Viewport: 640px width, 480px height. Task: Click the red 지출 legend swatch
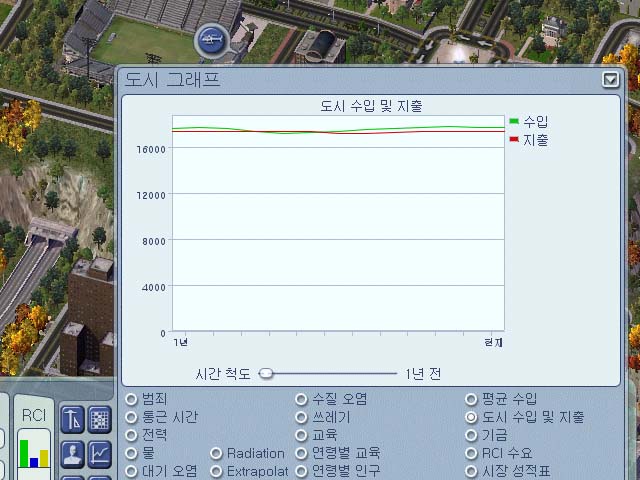(514, 140)
